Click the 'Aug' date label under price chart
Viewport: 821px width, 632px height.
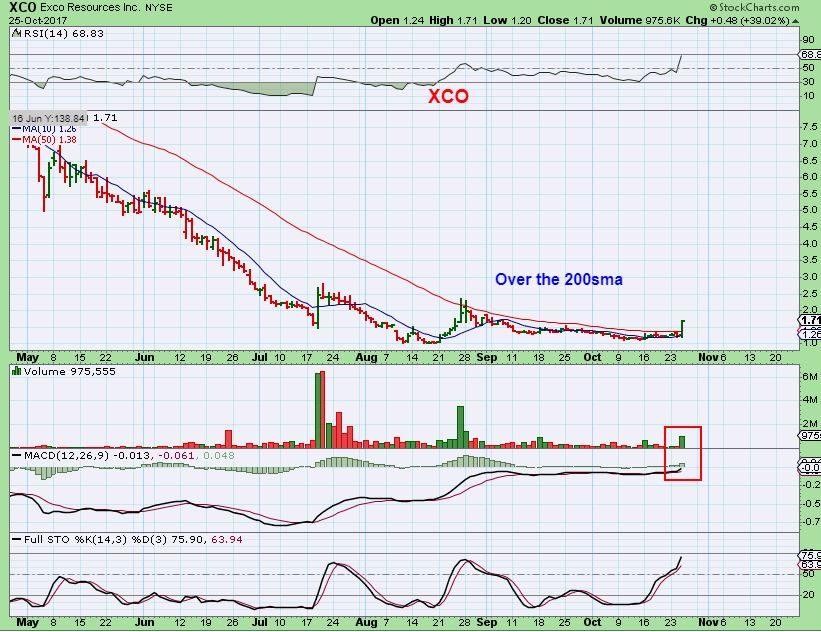366,357
